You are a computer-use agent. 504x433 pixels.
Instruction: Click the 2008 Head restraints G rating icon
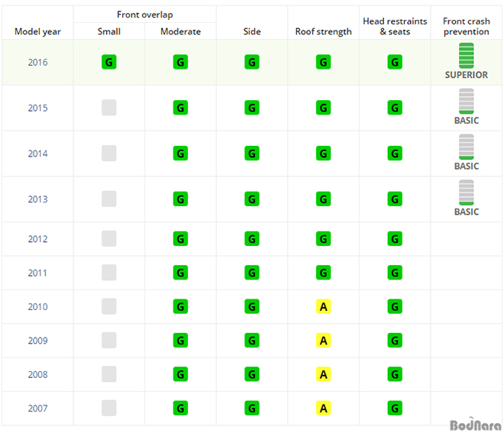(395, 374)
